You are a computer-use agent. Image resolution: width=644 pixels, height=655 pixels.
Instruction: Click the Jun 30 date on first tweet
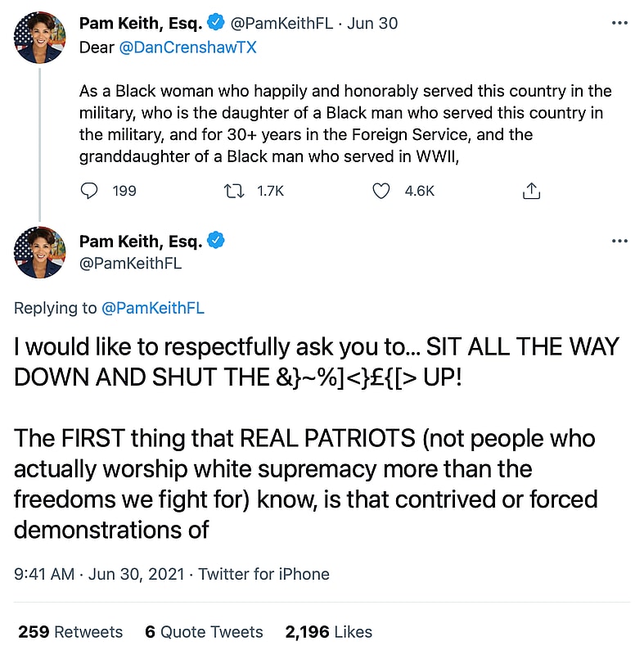pyautogui.click(x=372, y=23)
